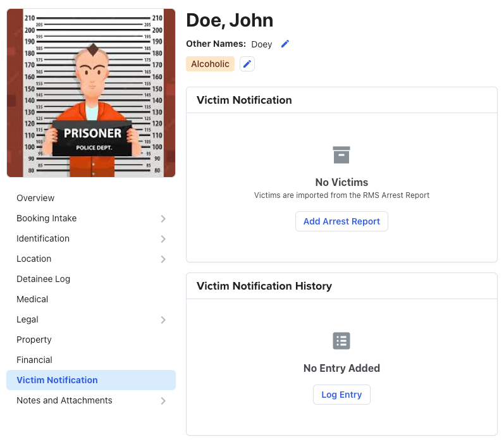504x442 pixels.
Task: Click the No Victims archive box icon
Action: click(x=341, y=155)
